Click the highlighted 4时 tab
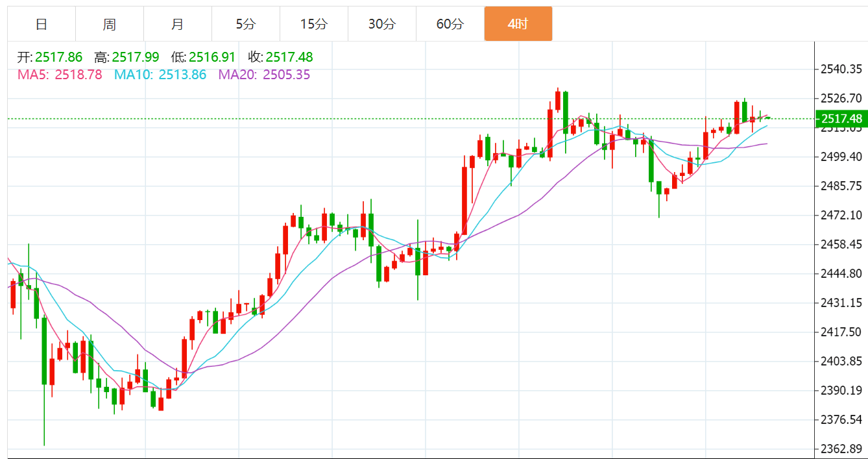The width and height of the screenshot is (868, 459). coord(518,24)
